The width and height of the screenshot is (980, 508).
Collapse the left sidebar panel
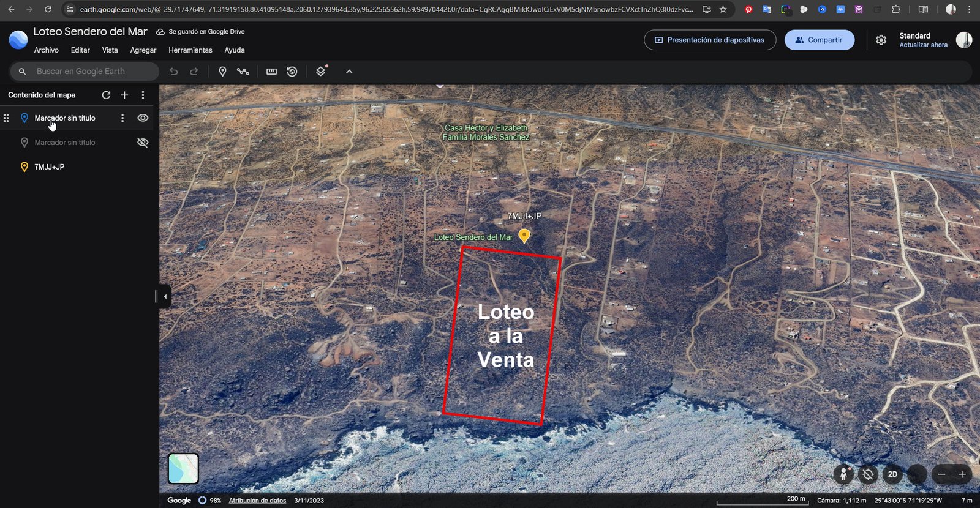point(165,297)
